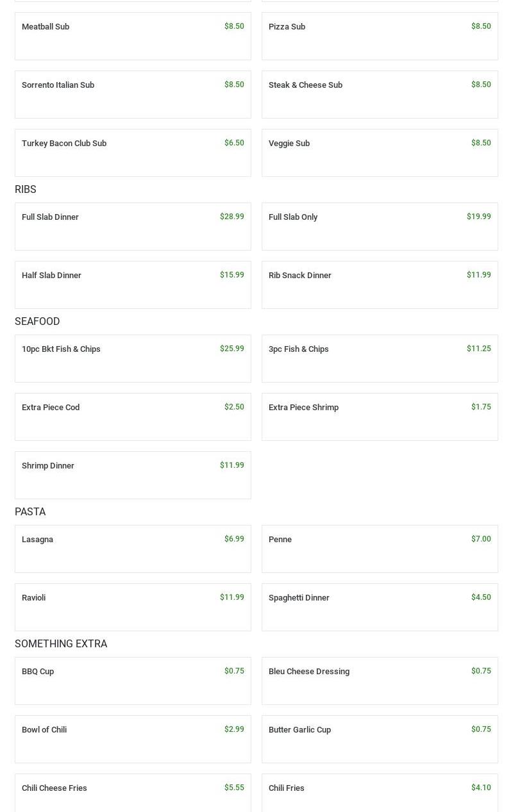The width and height of the screenshot is (513, 812).
Task: Select 3pc Fish & Chips
Action: tap(380, 358)
